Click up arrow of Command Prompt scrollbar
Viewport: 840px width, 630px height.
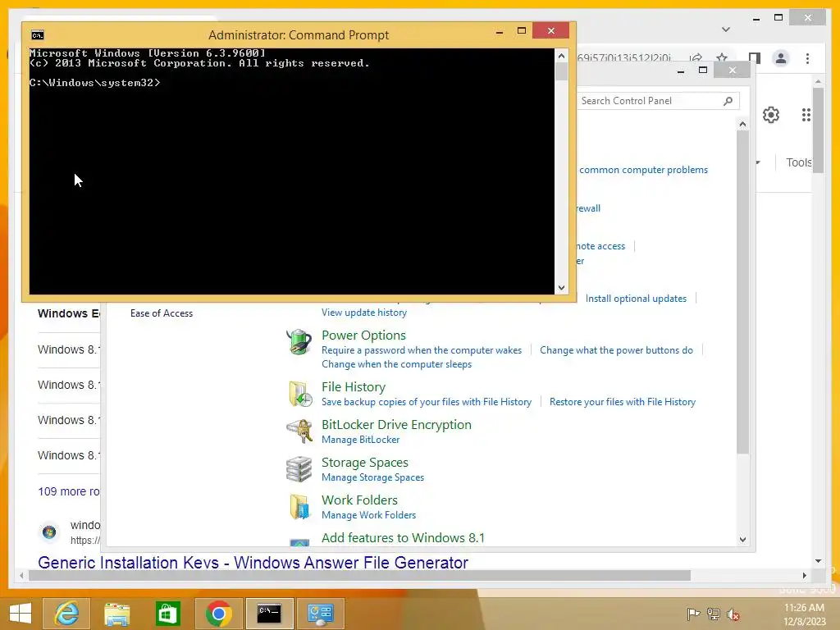coord(561,56)
